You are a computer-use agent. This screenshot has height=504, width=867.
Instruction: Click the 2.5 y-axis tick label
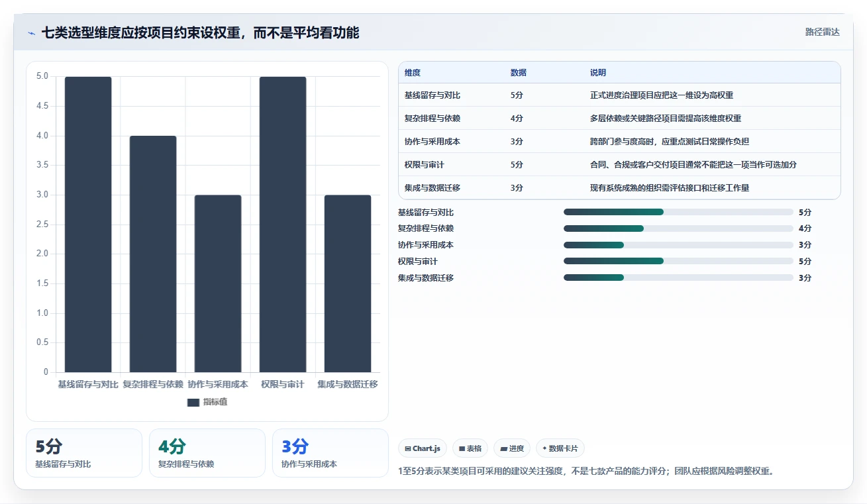(42, 225)
